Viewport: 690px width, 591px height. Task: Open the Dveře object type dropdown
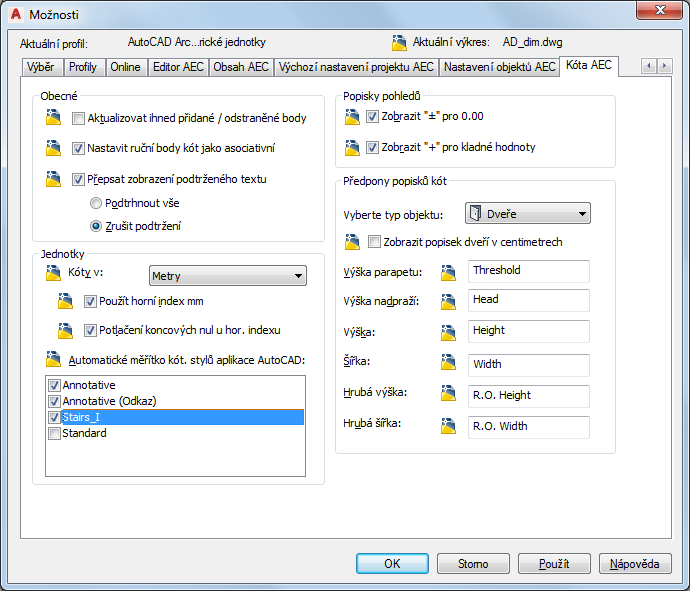point(528,213)
